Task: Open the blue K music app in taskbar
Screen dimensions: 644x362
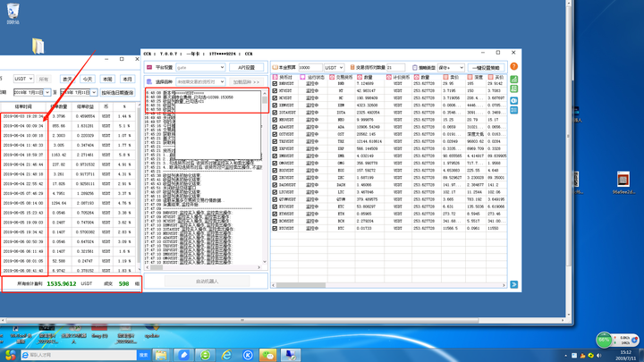Action: (248, 355)
